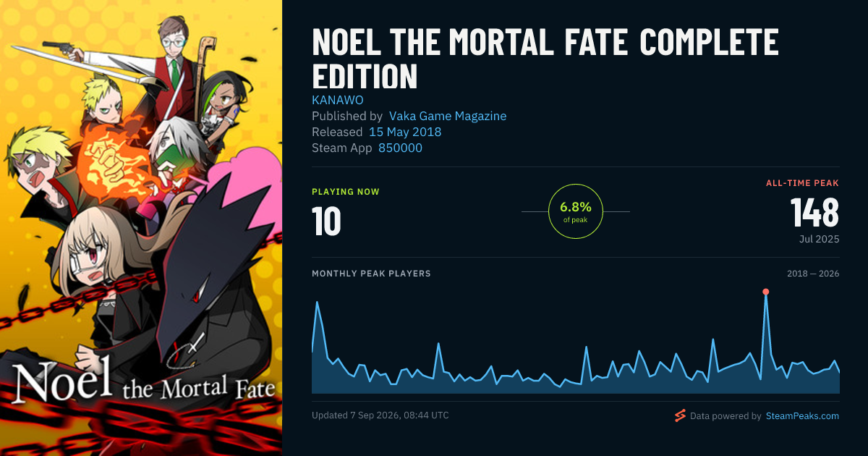Click the 2018 — 2026 range label
868x456 pixels.
click(813, 274)
